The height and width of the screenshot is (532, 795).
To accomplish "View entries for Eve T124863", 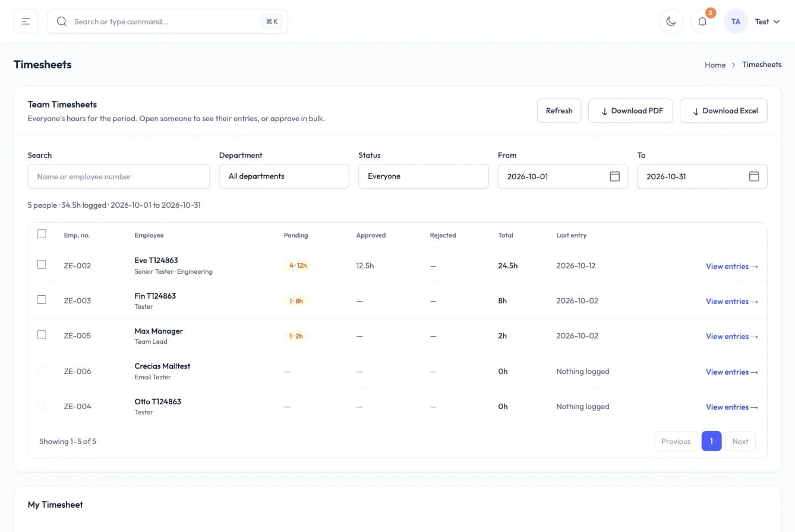I will point(732,266).
